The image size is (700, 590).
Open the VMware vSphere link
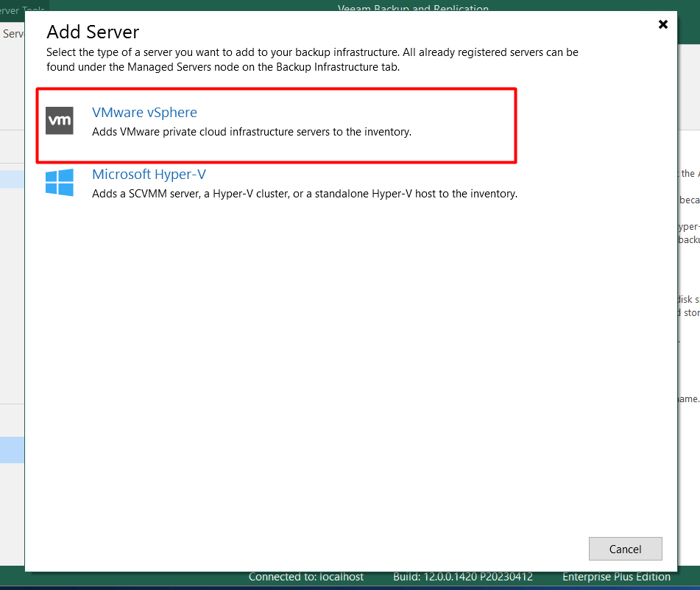point(144,113)
